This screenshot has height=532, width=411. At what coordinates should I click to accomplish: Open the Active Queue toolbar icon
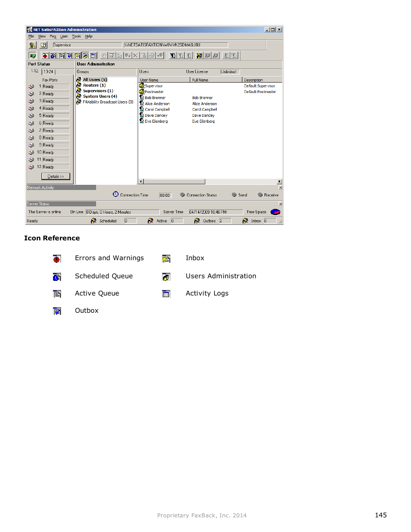pos(61,56)
